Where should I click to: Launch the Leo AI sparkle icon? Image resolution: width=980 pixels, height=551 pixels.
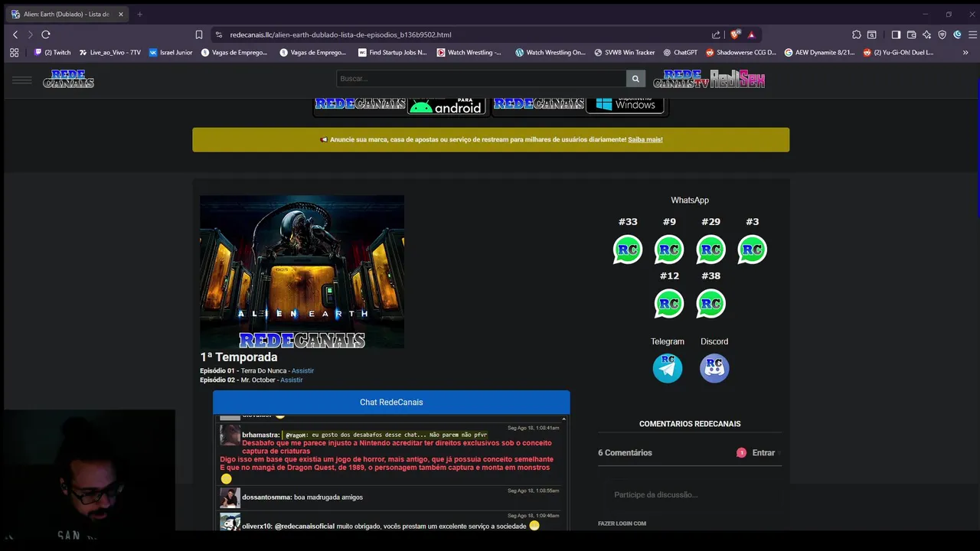(x=926, y=34)
